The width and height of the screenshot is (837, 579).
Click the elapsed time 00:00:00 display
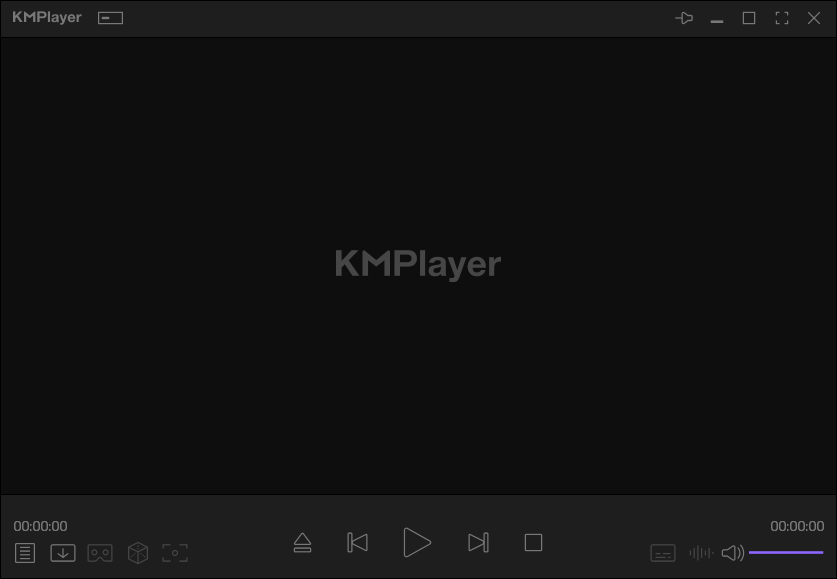point(41,526)
